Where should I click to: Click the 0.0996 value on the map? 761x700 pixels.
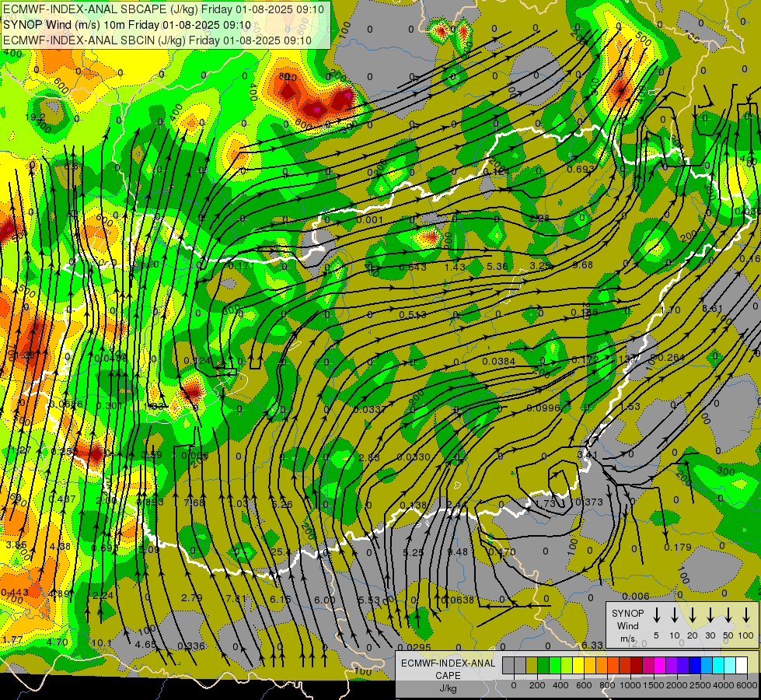543,408
